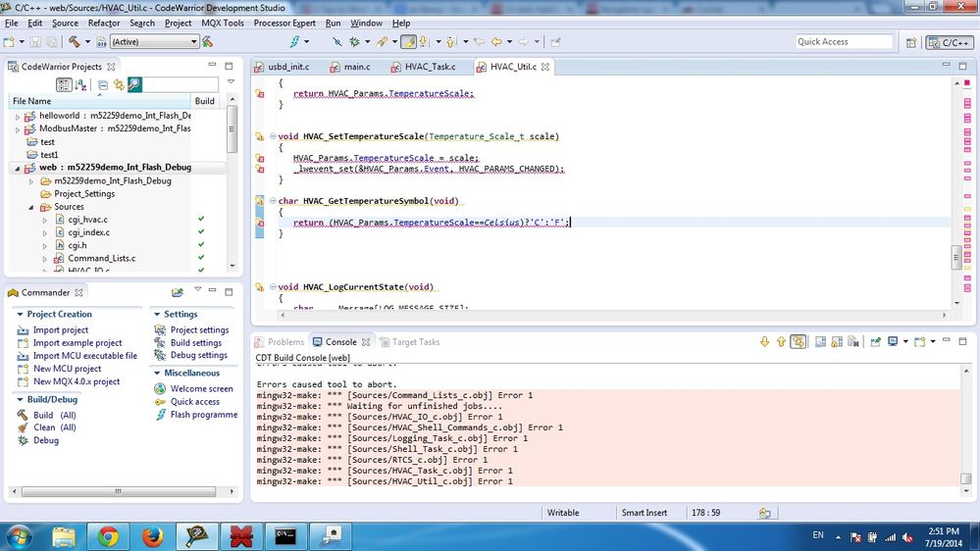Click New MQX 4.0.x project link

[77, 381]
